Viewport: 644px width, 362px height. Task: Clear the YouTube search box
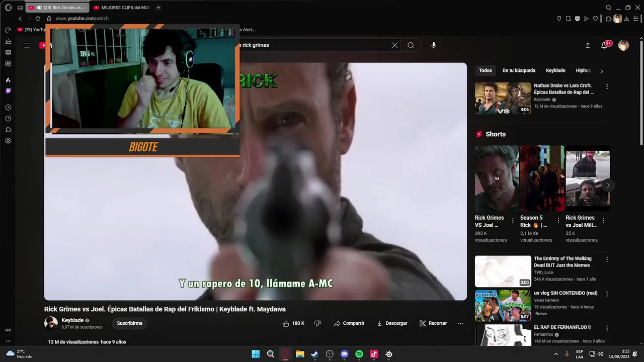pos(395,45)
